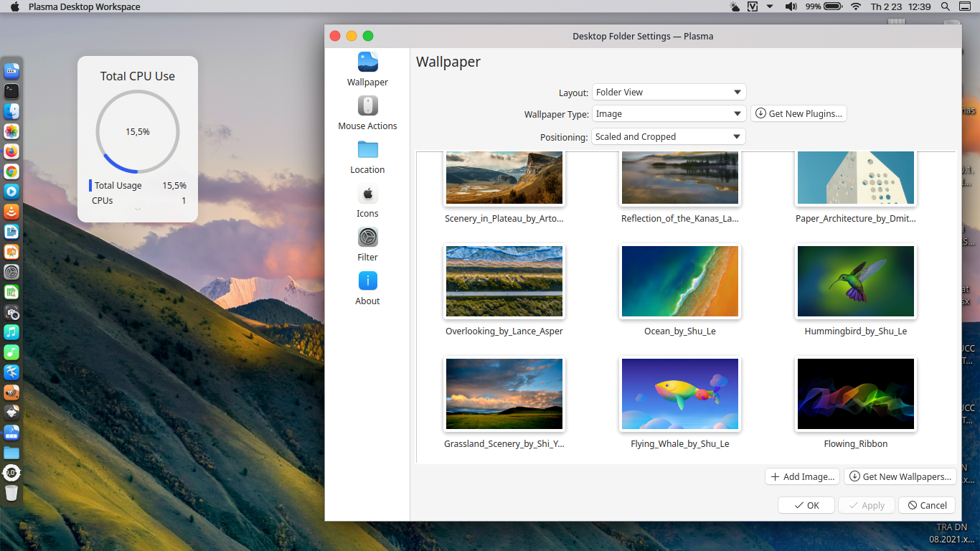Pick the Reflection of the Kanas Lake wallpaper
The height and width of the screenshot is (551, 980).
pos(680,178)
